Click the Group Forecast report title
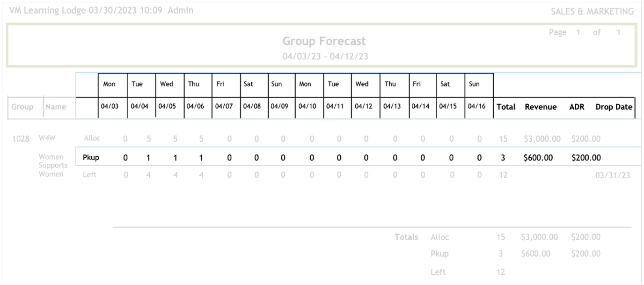This screenshot has height=285, width=644. (324, 41)
